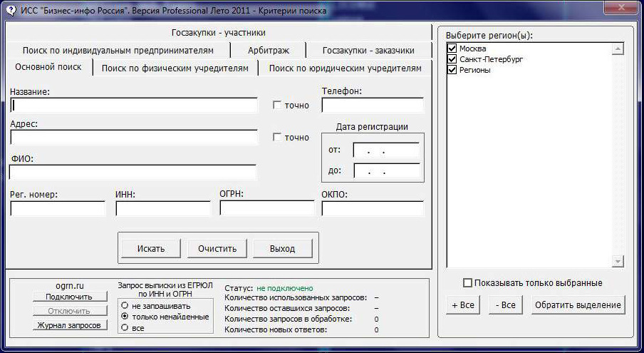Check the точно box next to Название
This screenshot has width=644, height=353.
pos(278,106)
